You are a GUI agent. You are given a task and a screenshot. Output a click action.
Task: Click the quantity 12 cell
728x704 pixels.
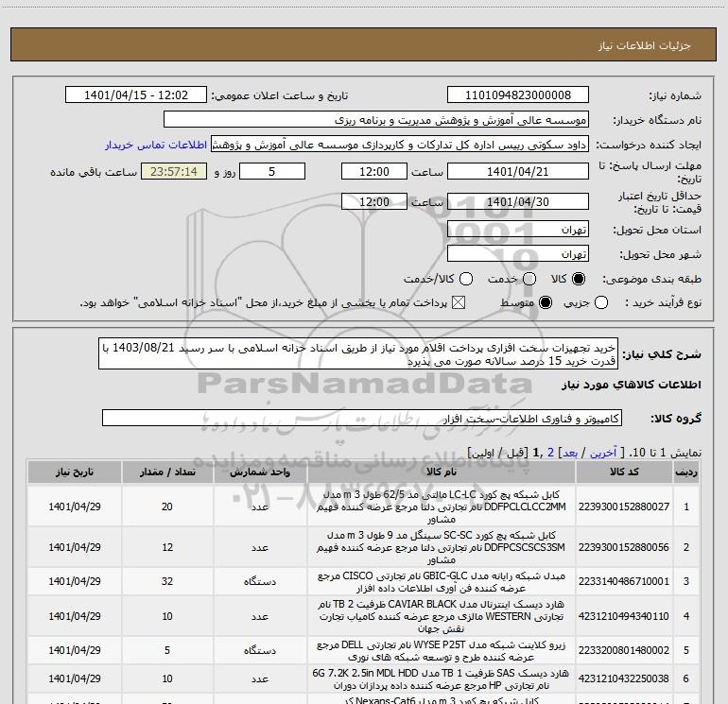(x=167, y=547)
